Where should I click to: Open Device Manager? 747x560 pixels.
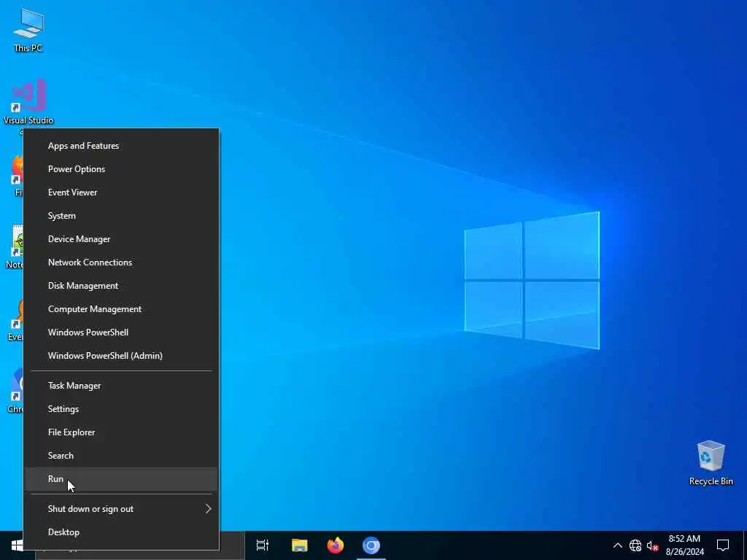pyautogui.click(x=122, y=239)
